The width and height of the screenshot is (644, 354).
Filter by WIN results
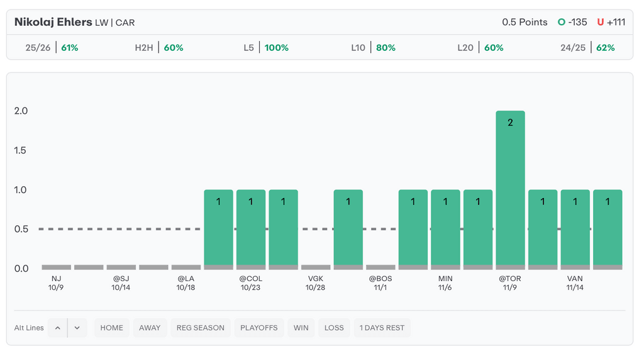click(x=301, y=328)
